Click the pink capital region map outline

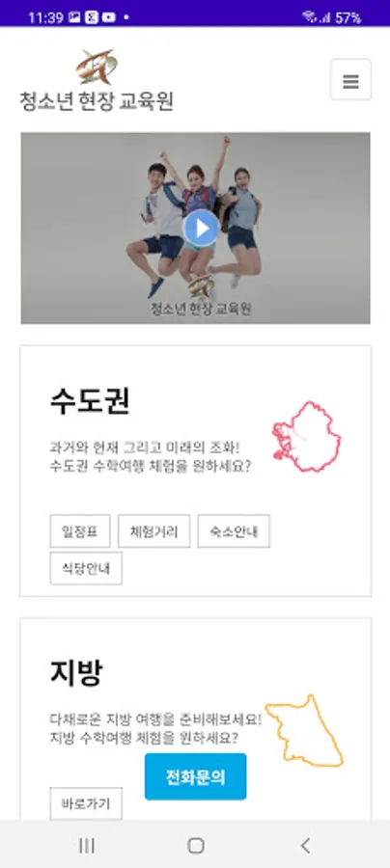306,437
